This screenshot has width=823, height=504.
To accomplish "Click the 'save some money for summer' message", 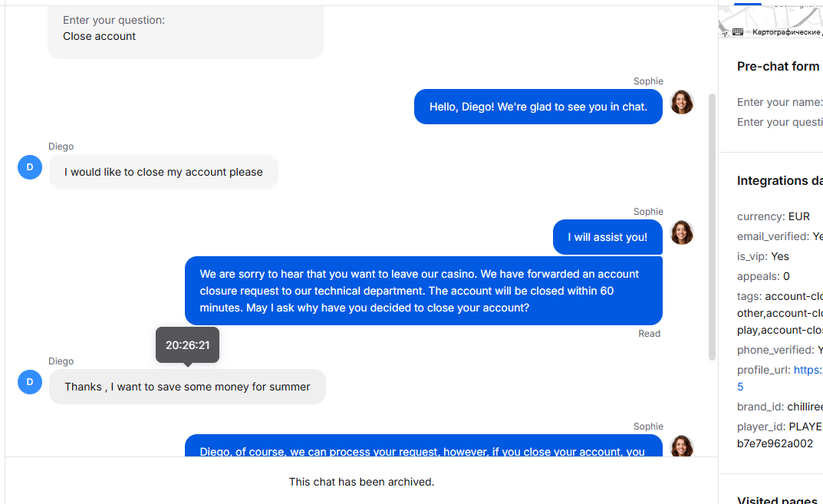I will pyautogui.click(x=187, y=387).
